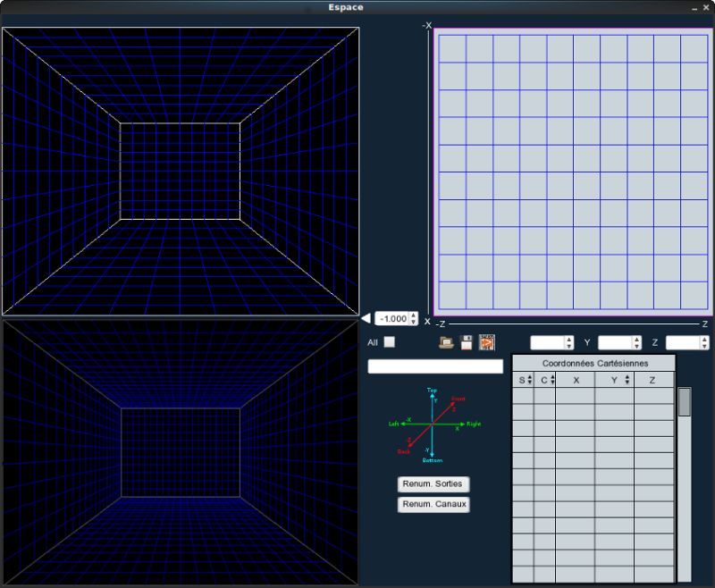Click the floppy disk save icon

[x=466, y=342]
